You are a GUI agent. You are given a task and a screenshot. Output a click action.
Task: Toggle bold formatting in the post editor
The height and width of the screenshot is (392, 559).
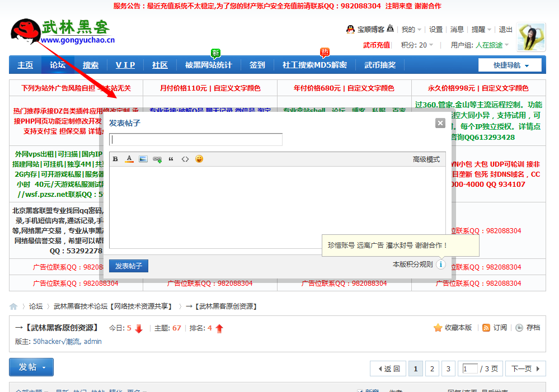[115, 159]
